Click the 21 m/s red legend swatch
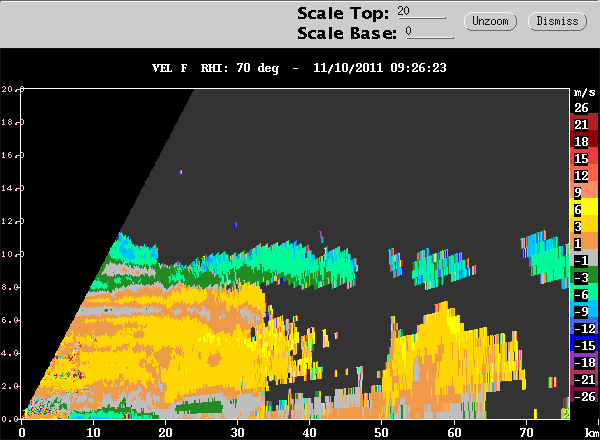The width and height of the screenshot is (600, 440). pyautogui.click(x=581, y=124)
